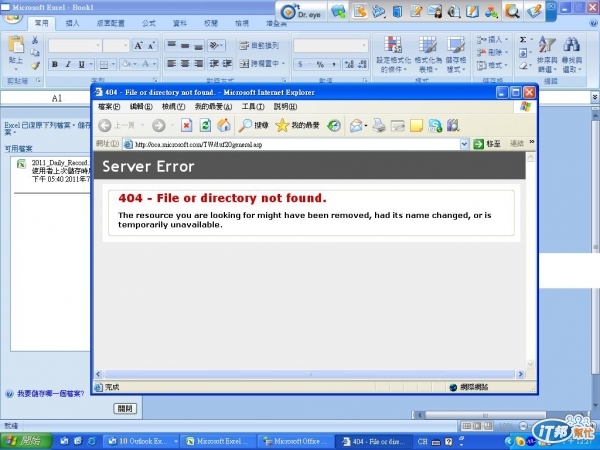The image size is (600, 450).
Task: Click the Start button on taskbar
Action: [x=26, y=441]
